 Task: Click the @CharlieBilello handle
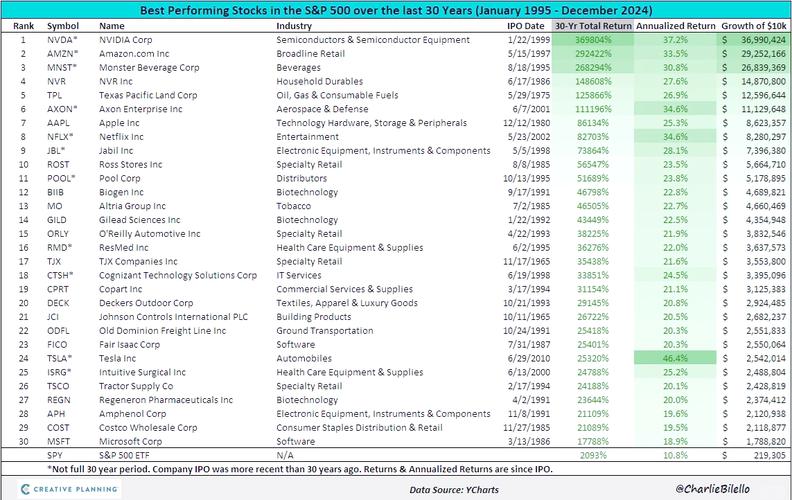pos(712,488)
